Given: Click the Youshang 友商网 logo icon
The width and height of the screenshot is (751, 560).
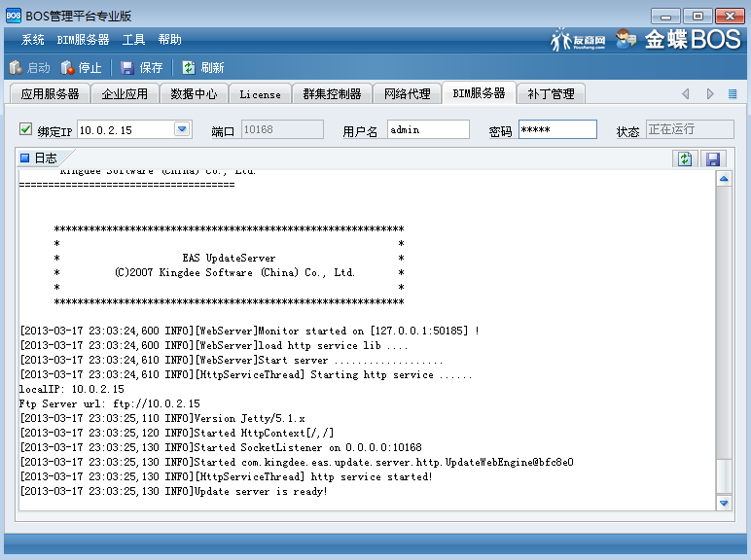Looking at the screenshot, I should (578, 39).
